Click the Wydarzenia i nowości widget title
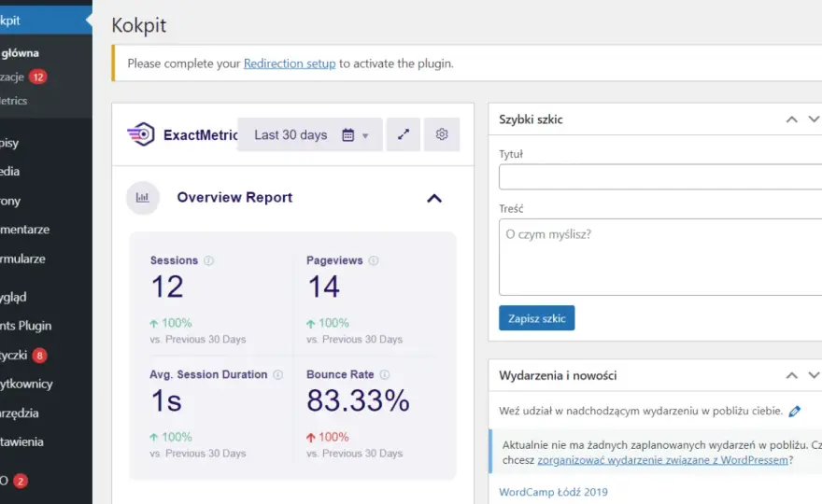The height and width of the screenshot is (504, 822). click(x=558, y=375)
